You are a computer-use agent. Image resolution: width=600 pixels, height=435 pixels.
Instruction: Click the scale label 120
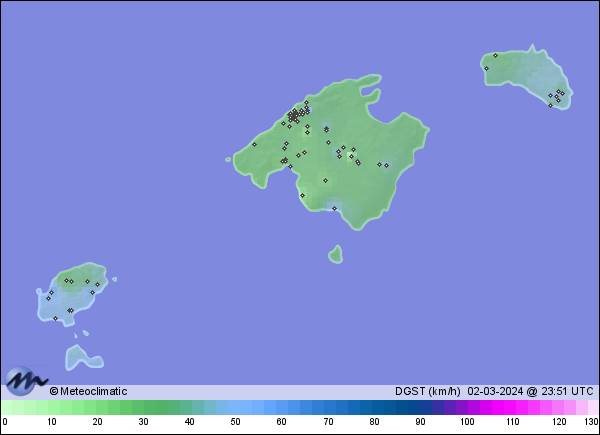pos(559,422)
